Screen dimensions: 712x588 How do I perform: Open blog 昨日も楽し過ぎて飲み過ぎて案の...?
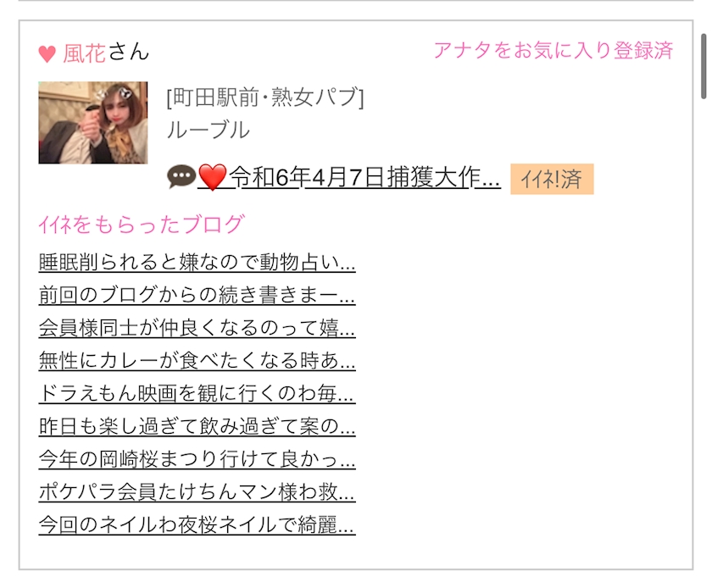tap(197, 426)
